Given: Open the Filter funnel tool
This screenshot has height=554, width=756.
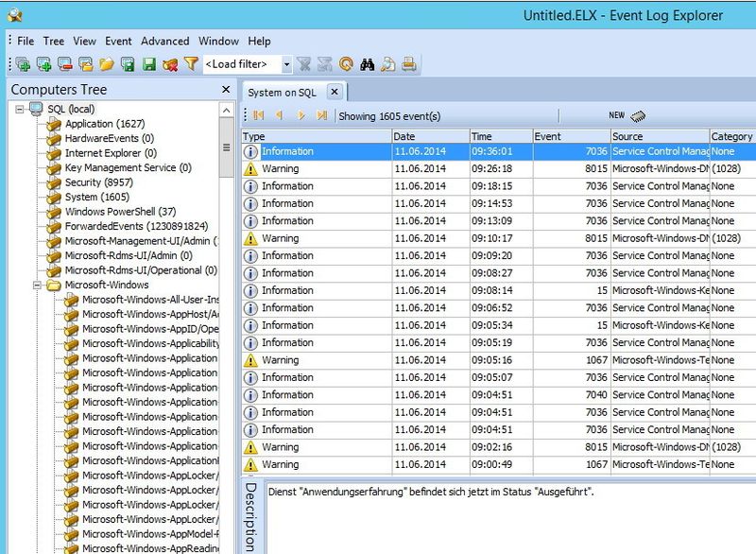Looking at the screenshot, I should [191, 63].
